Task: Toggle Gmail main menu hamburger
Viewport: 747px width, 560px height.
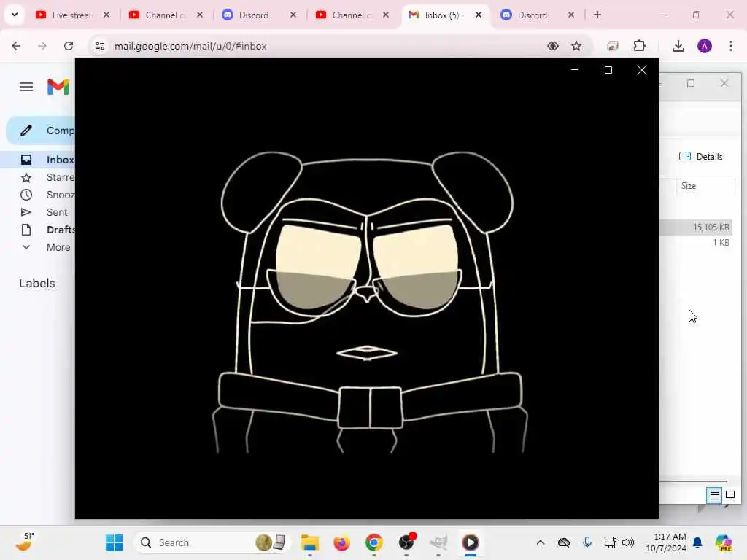Action: 26,87
